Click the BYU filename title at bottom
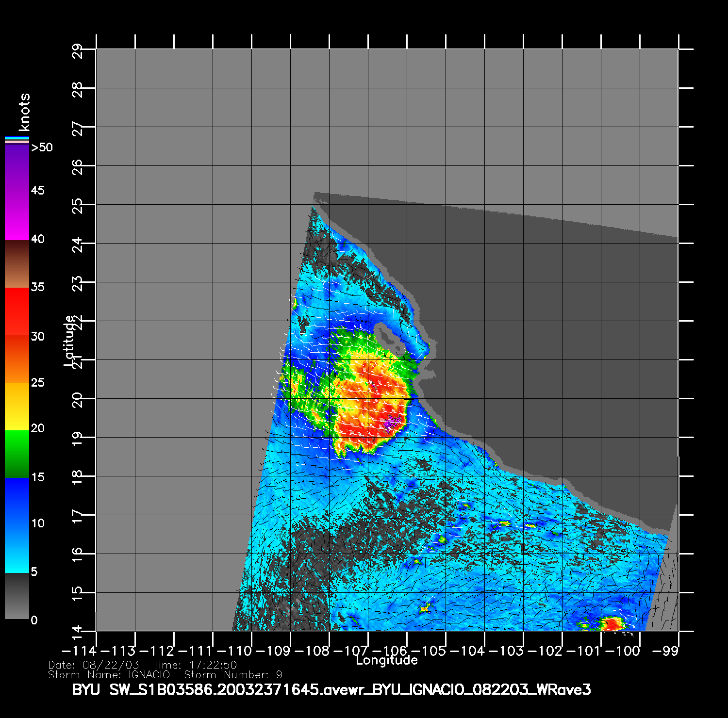The width and height of the screenshot is (728, 718). click(x=331, y=690)
